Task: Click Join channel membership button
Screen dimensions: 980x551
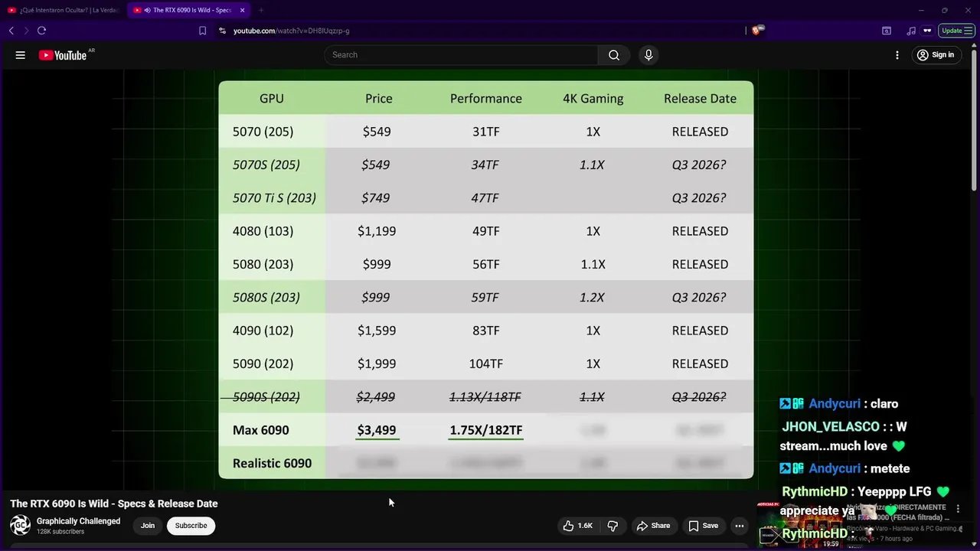Action: point(148,526)
